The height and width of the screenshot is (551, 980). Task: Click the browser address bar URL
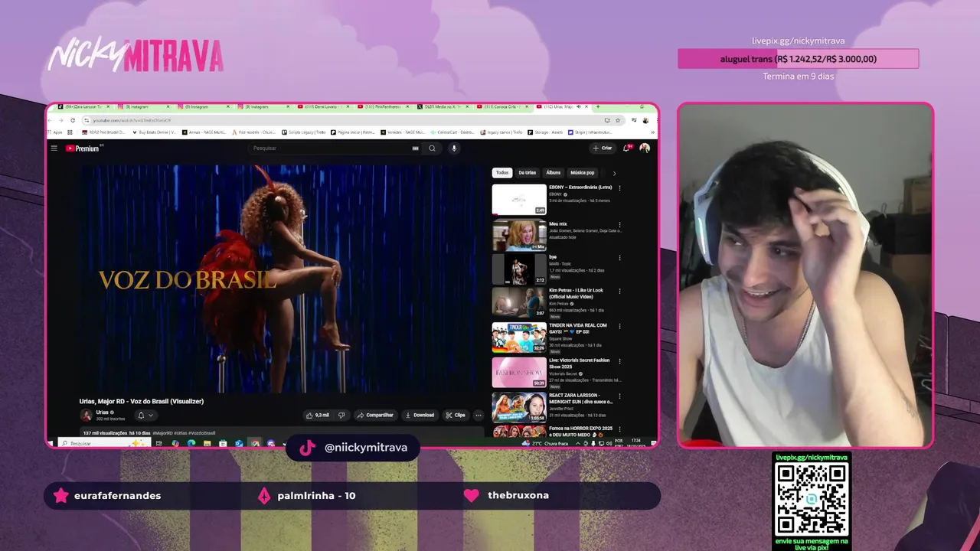click(x=132, y=120)
